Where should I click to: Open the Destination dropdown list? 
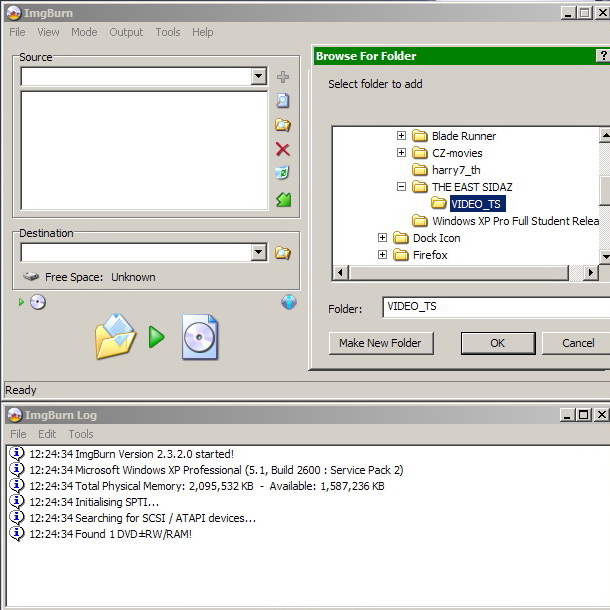[258, 252]
